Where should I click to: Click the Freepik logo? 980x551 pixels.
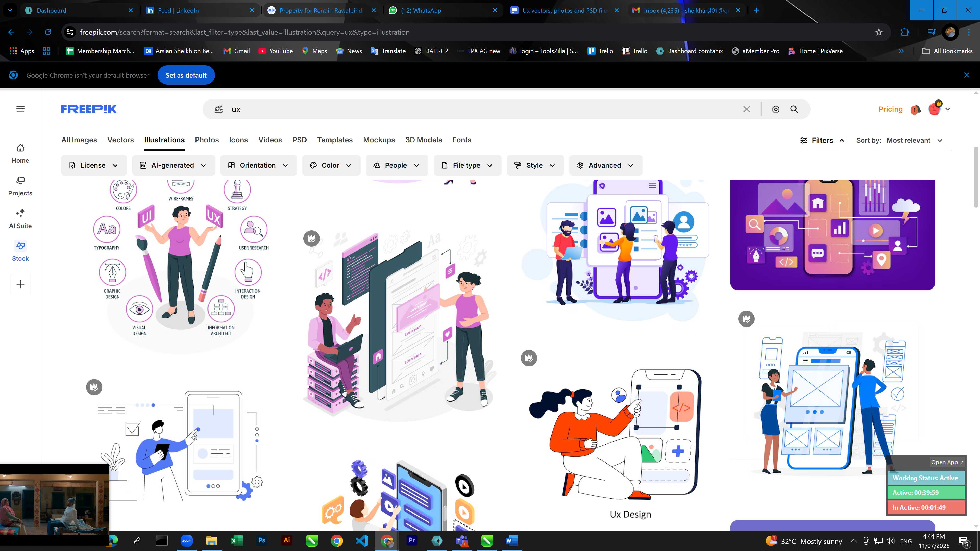coord(89,109)
